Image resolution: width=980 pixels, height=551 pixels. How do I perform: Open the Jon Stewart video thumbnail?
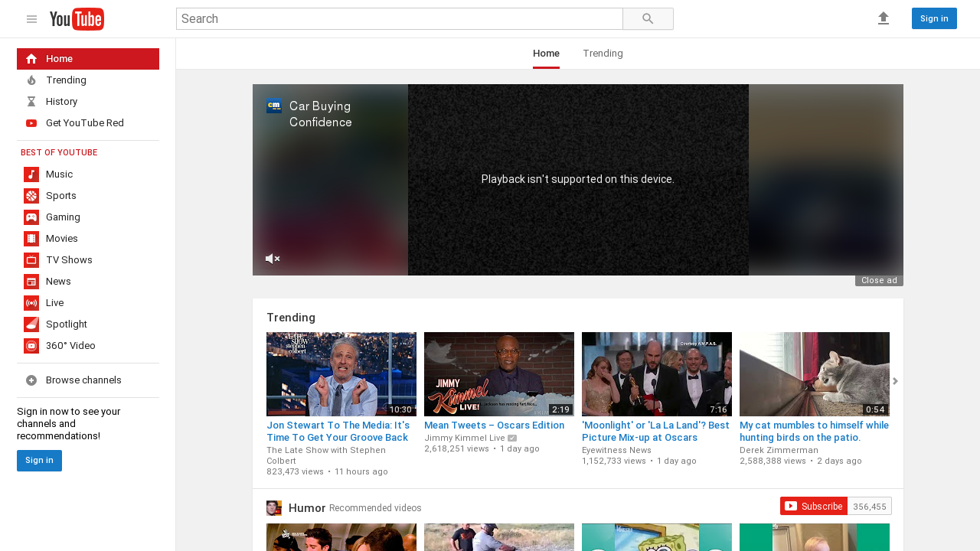click(x=341, y=374)
